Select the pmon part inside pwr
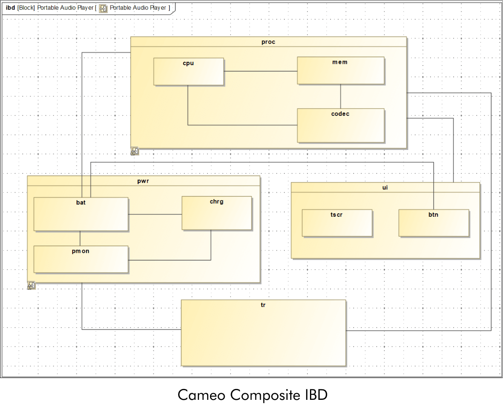The width and height of the screenshot is (504, 420). click(81, 259)
